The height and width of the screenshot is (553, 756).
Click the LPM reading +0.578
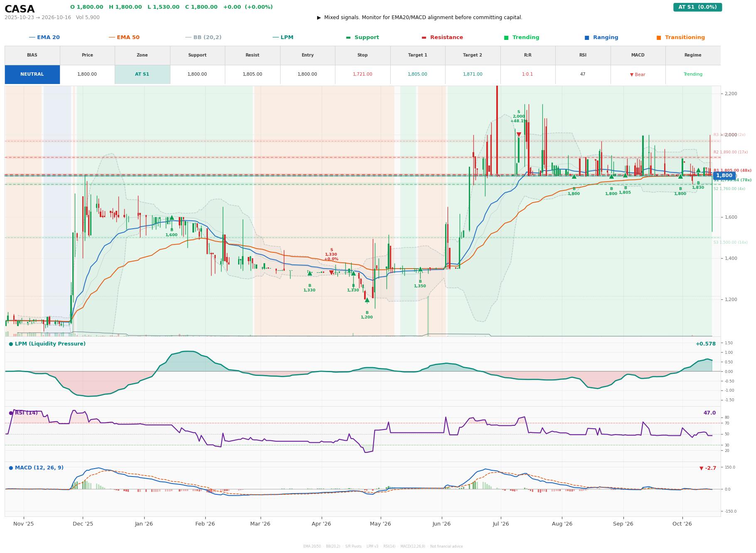(706, 344)
